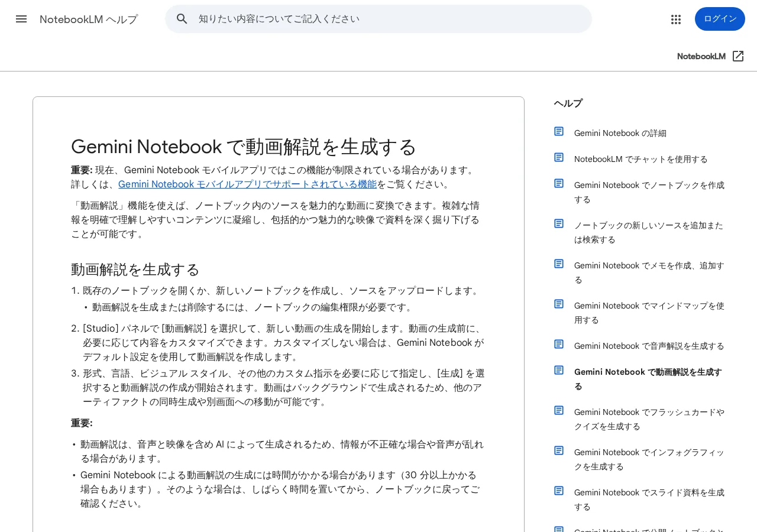The height and width of the screenshot is (532, 757).
Task: Open ノートブックの新しいソースを追加または検索する article
Action: (x=649, y=232)
